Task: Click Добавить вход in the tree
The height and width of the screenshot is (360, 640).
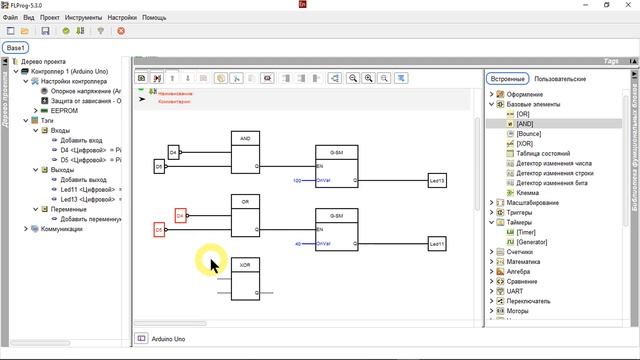Action: (81, 140)
